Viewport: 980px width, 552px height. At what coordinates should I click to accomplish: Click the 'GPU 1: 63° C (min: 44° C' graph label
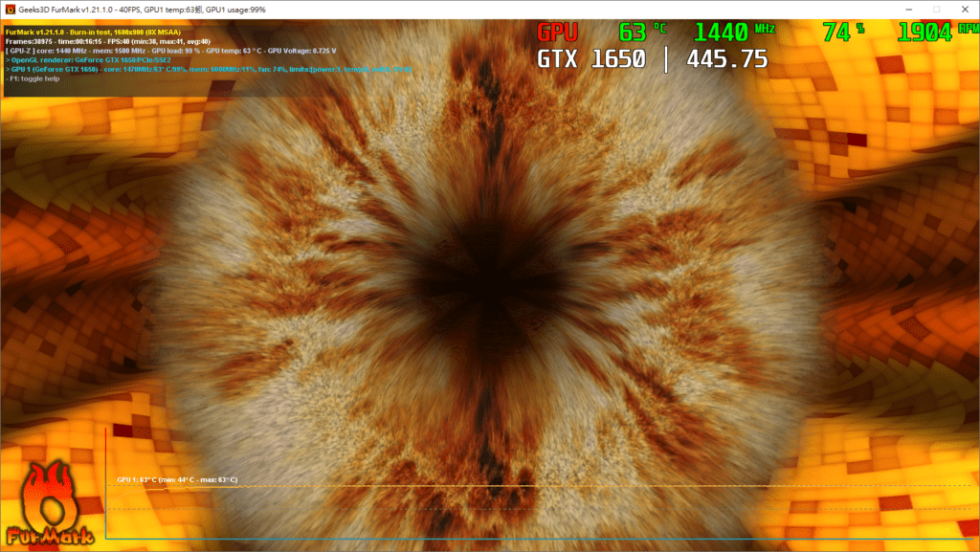point(177,479)
